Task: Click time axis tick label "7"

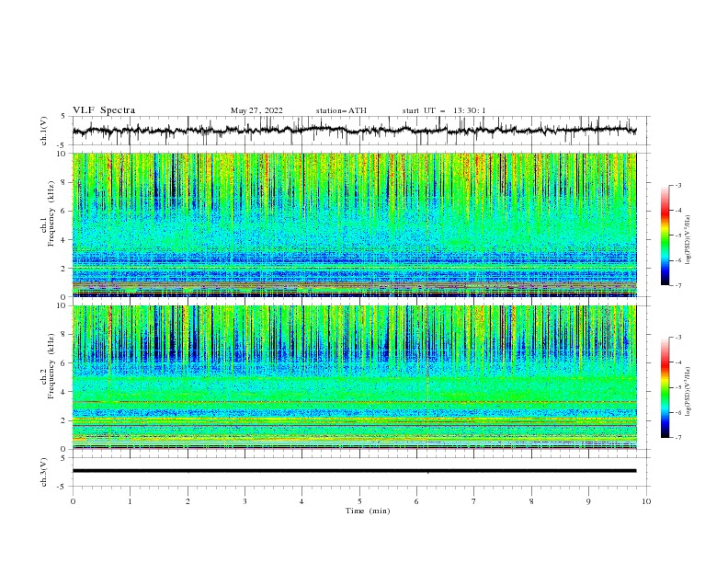Action: pos(474,501)
